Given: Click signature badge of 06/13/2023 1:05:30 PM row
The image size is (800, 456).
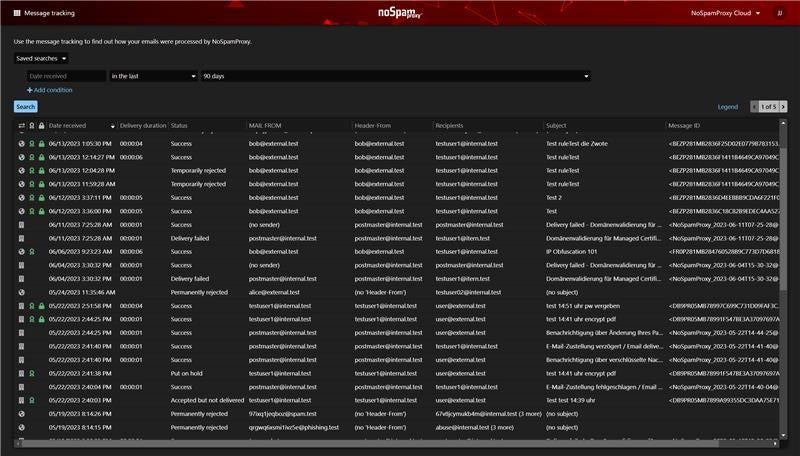Looking at the screenshot, I should pyautogui.click(x=32, y=144).
